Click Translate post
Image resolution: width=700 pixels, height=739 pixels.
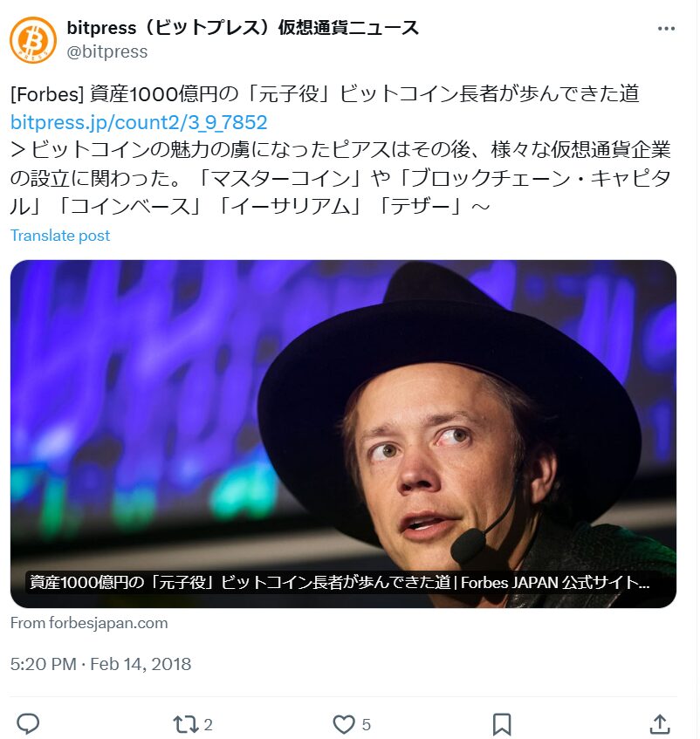tap(60, 236)
